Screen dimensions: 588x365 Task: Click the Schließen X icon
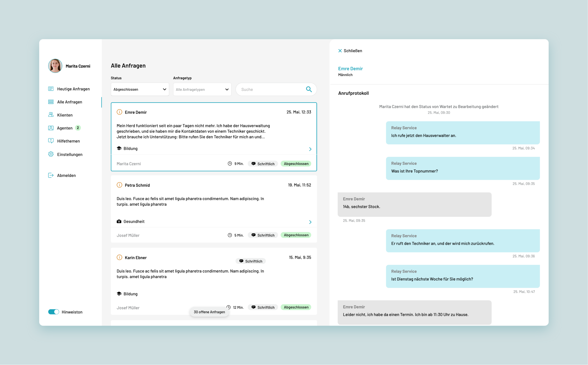[x=340, y=51]
